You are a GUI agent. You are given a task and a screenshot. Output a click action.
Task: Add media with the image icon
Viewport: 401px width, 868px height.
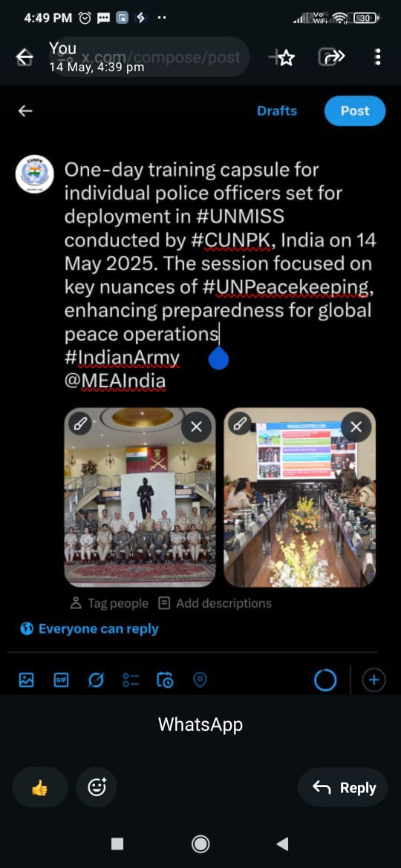[x=26, y=680]
